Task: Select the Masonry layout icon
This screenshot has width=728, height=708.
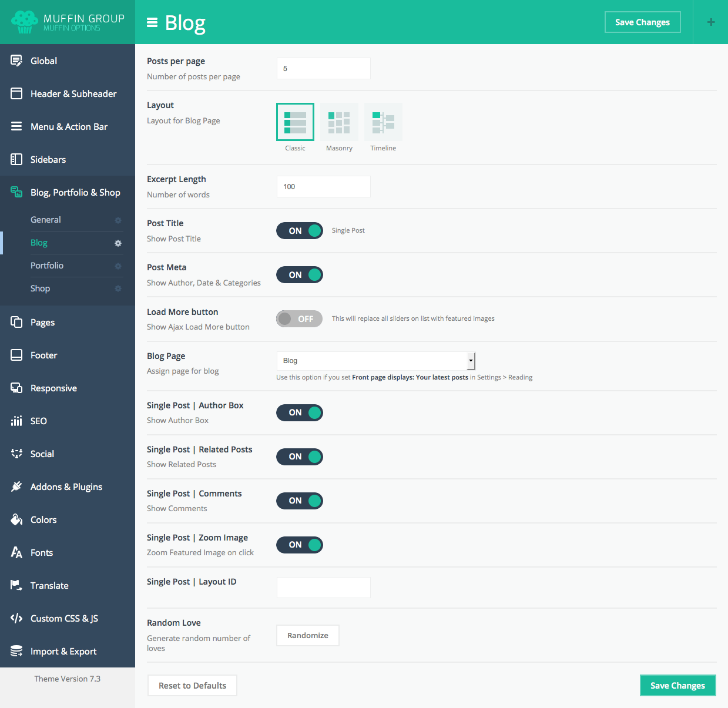Action: click(x=339, y=122)
